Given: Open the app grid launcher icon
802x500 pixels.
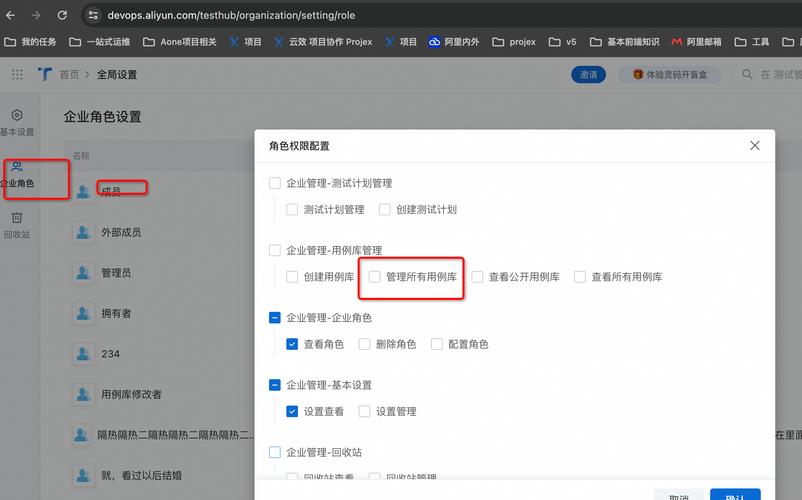Looking at the screenshot, I should click(x=17, y=75).
